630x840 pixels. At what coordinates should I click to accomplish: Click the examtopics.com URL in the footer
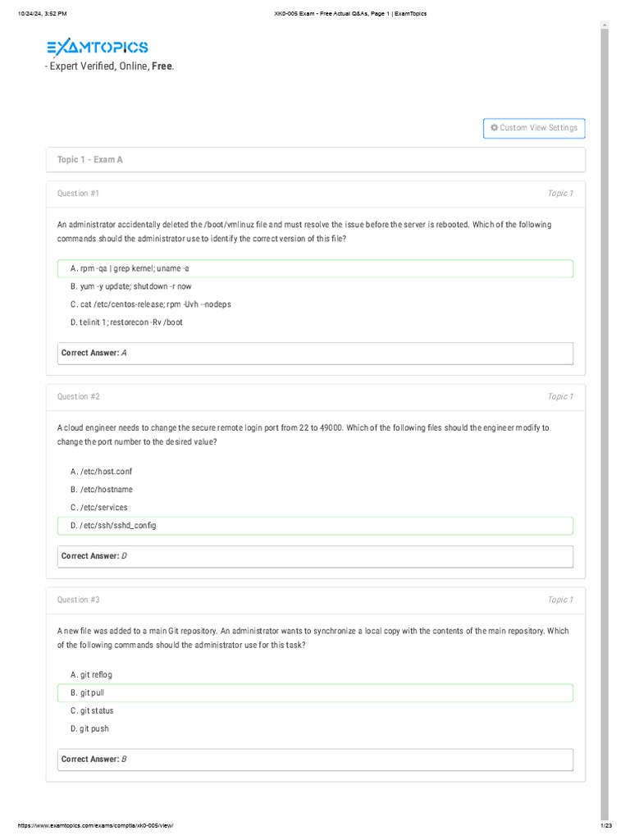coord(95,824)
